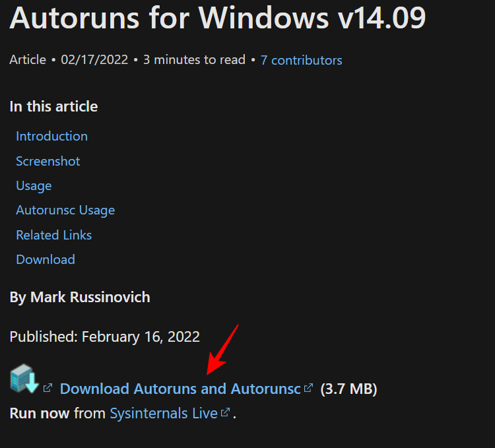Viewport: 495px width, 448px height.
Task: Click 'Published: February 16, 2022' text
Action: click(x=104, y=336)
